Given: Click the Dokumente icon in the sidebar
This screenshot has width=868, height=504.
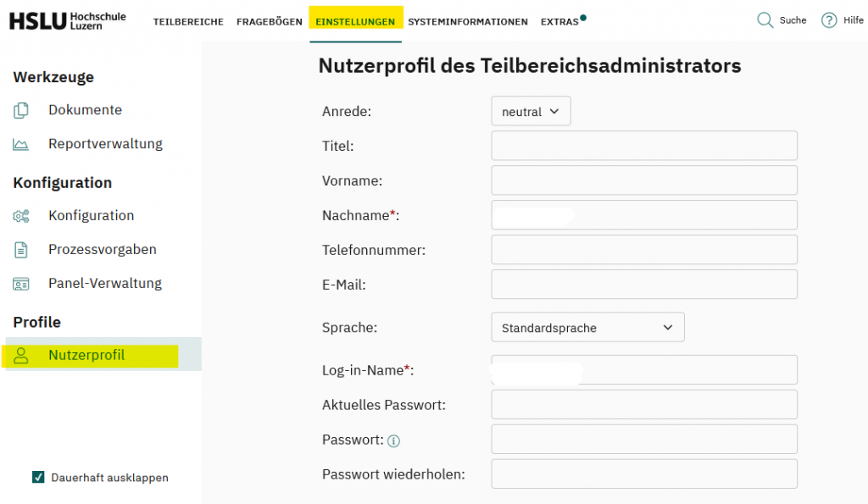Looking at the screenshot, I should tap(21, 111).
